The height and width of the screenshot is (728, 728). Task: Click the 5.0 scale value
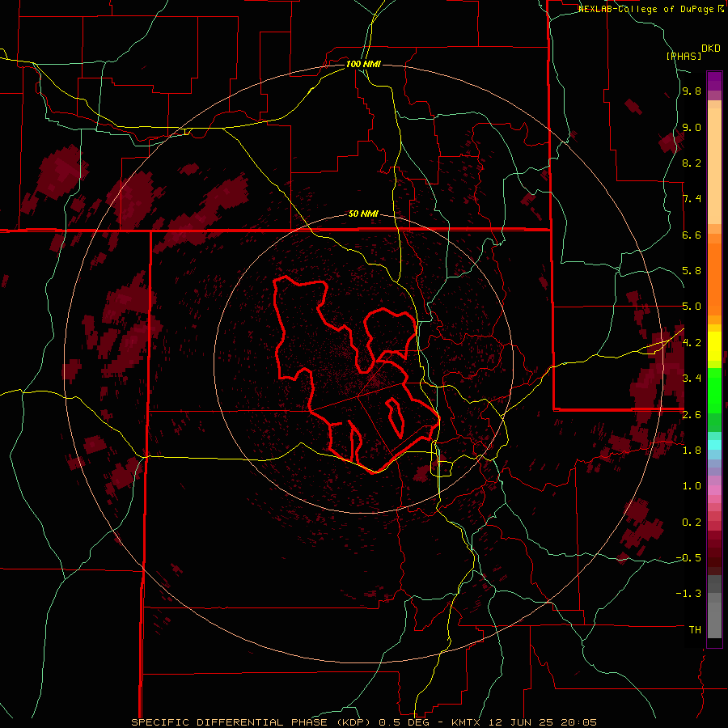[x=692, y=307]
